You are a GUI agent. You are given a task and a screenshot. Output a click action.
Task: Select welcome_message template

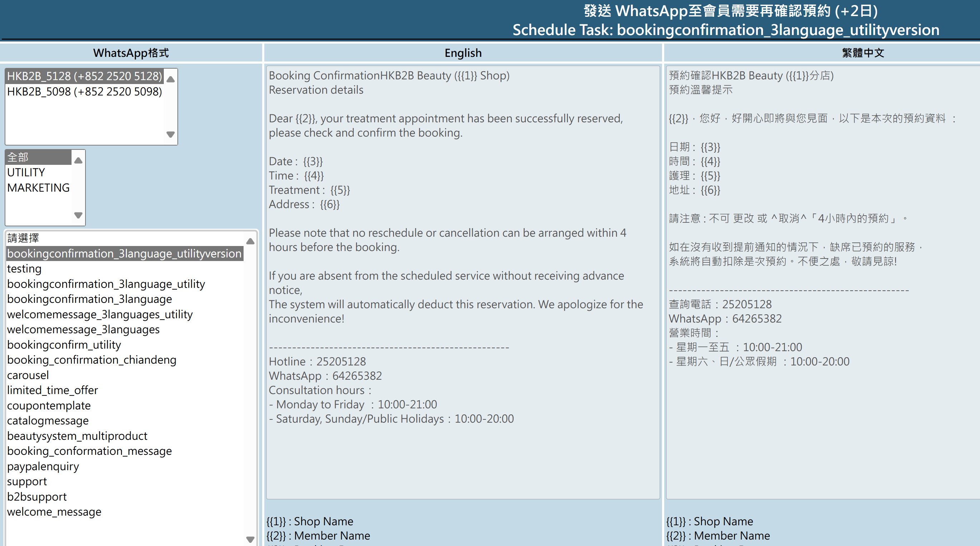click(125, 512)
